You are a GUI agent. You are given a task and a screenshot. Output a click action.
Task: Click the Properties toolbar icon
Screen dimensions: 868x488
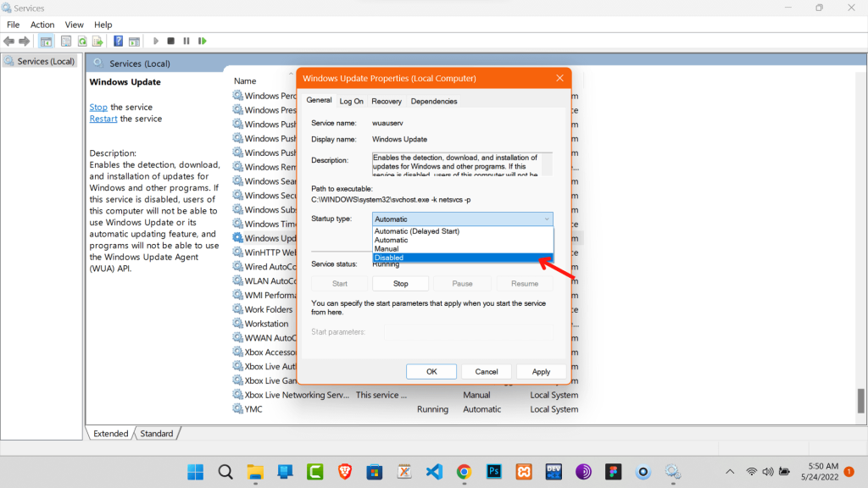tap(66, 41)
